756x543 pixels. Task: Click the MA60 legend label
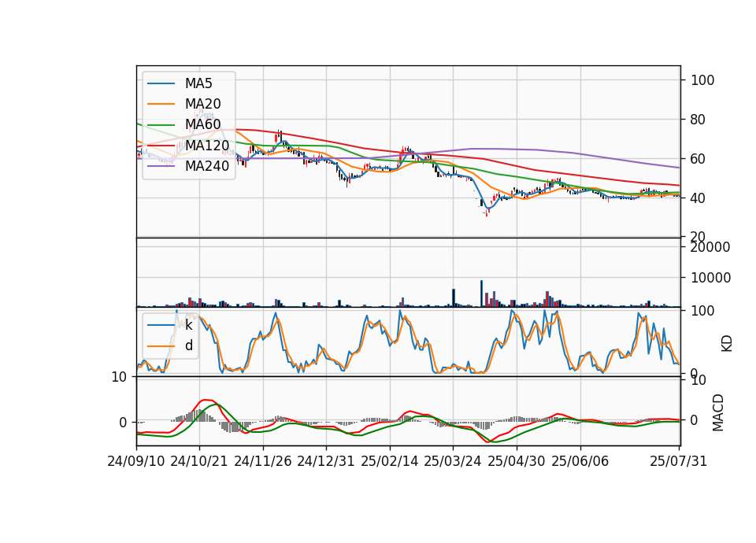pyautogui.click(x=202, y=125)
